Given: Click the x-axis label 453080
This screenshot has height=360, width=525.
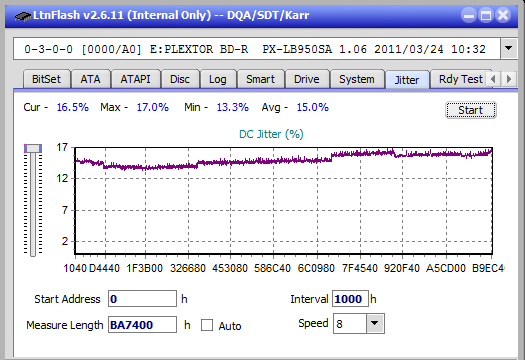Looking at the screenshot, I should pyautogui.click(x=230, y=268).
